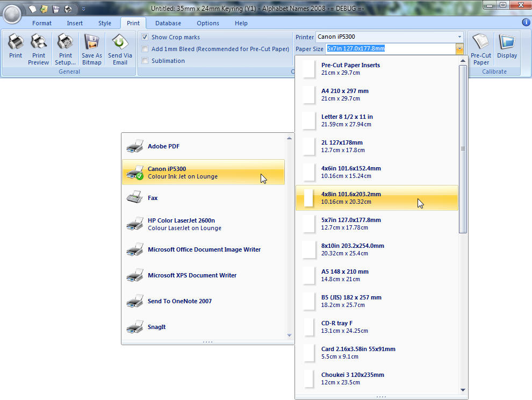
Task: Click the print quick access icon
Action: [x=68, y=9]
